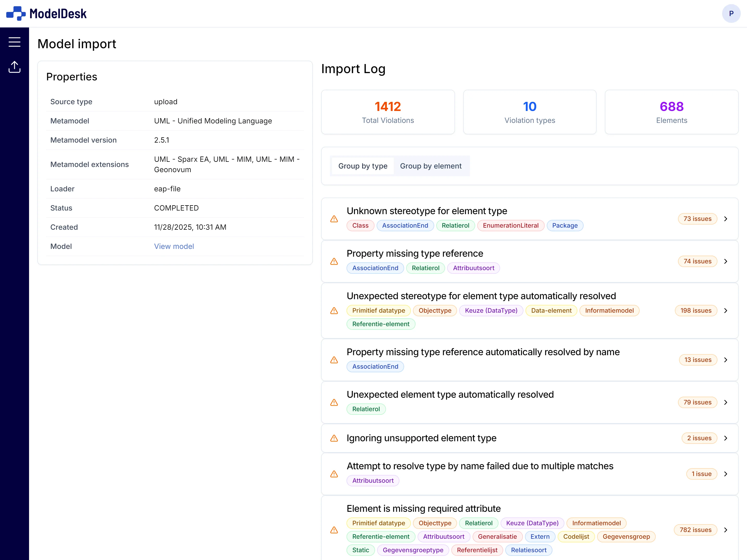The width and height of the screenshot is (747, 560).
Task: Click the 13 issues badge
Action: tap(698, 360)
